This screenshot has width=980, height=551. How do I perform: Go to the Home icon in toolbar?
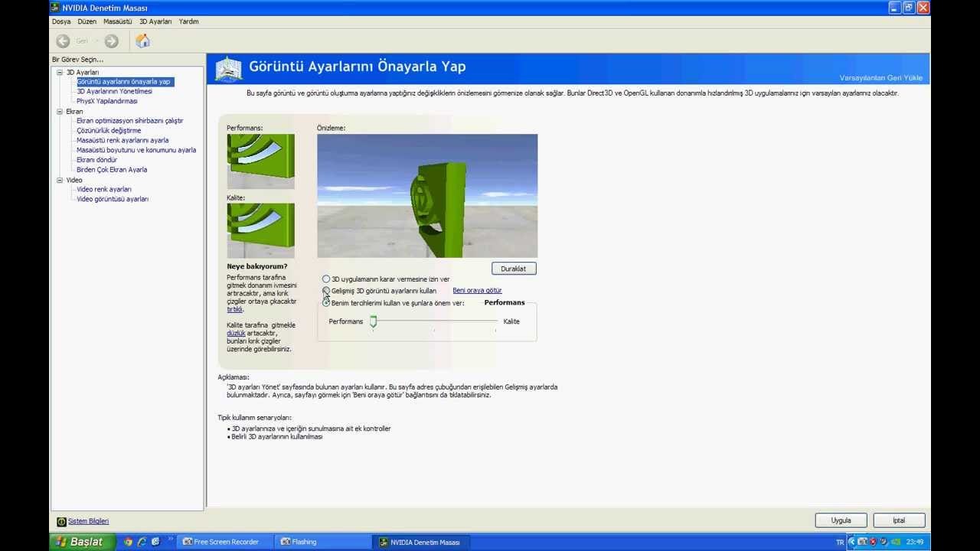coord(142,41)
